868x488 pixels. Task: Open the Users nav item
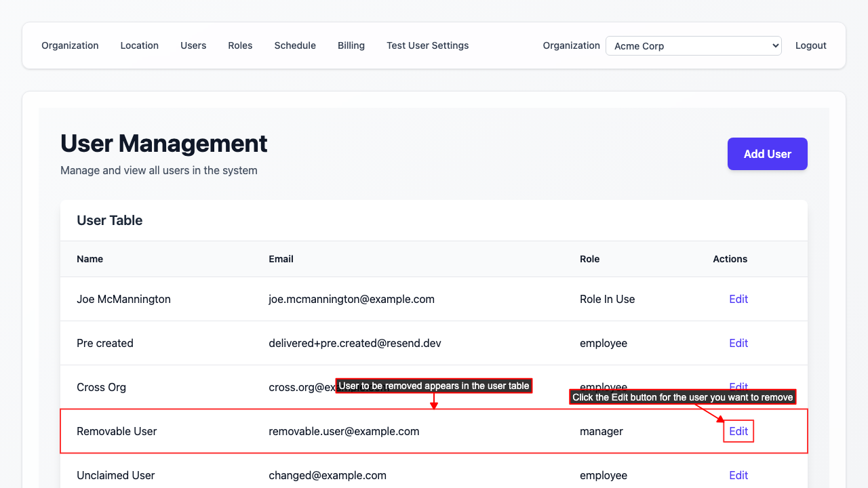[x=193, y=45]
